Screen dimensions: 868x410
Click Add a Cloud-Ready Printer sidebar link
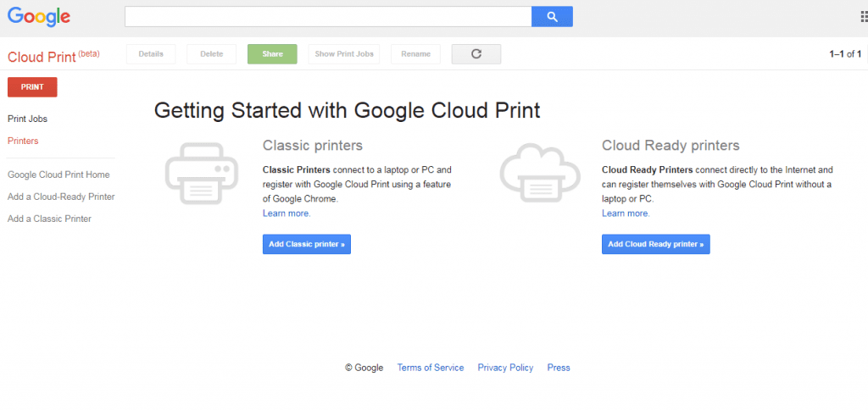pos(61,197)
